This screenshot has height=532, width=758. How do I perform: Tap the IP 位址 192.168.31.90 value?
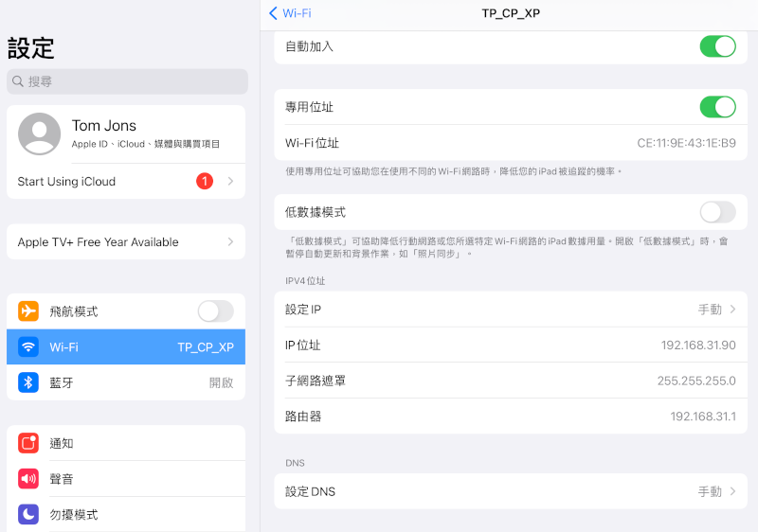coord(698,346)
